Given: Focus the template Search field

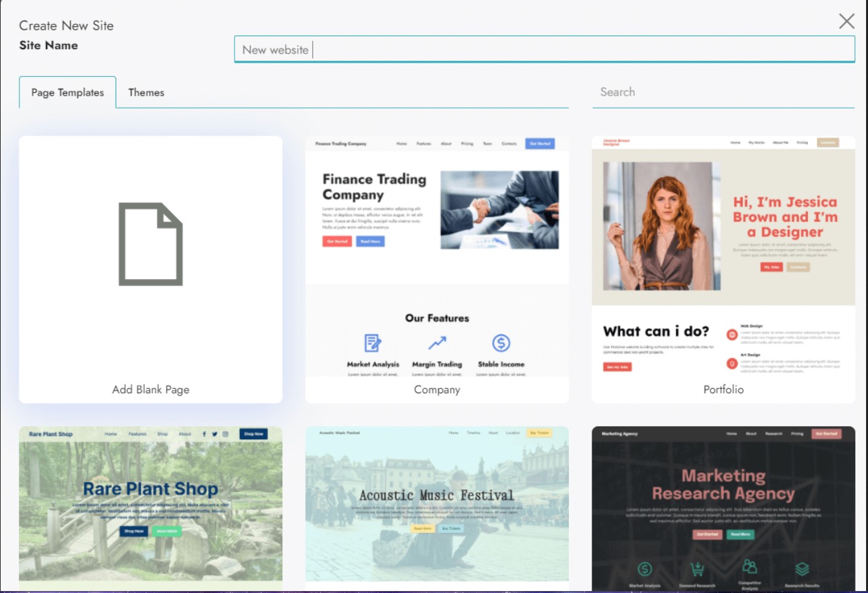Looking at the screenshot, I should [723, 92].
